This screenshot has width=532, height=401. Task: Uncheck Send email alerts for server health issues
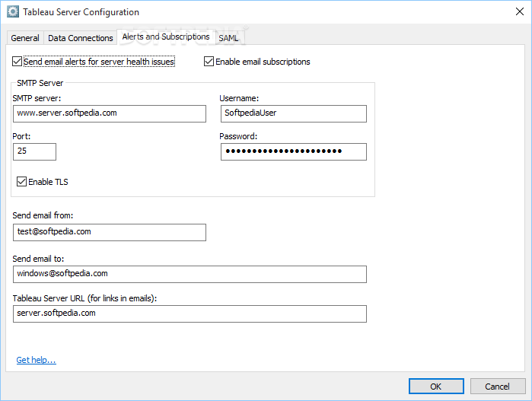click(17, 62)
